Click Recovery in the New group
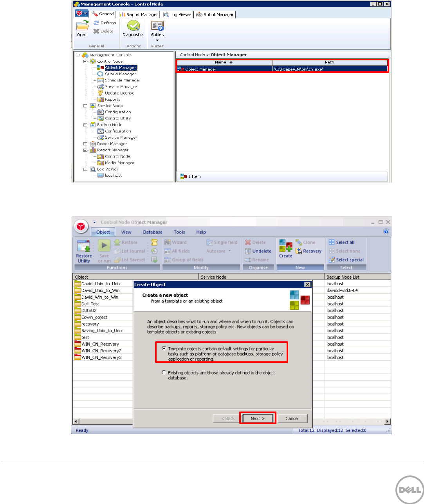Screen dimensions: 424x504 (x=309, y=251)
